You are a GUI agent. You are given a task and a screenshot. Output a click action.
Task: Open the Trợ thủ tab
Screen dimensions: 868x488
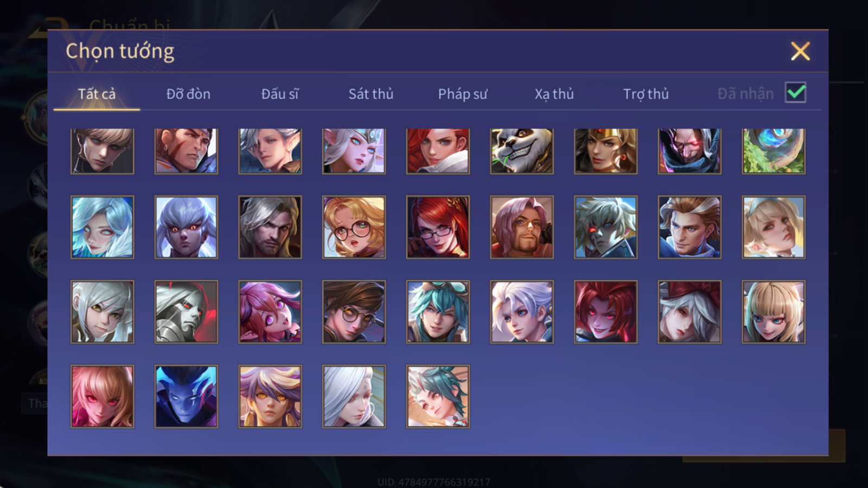tap(646, 94)
